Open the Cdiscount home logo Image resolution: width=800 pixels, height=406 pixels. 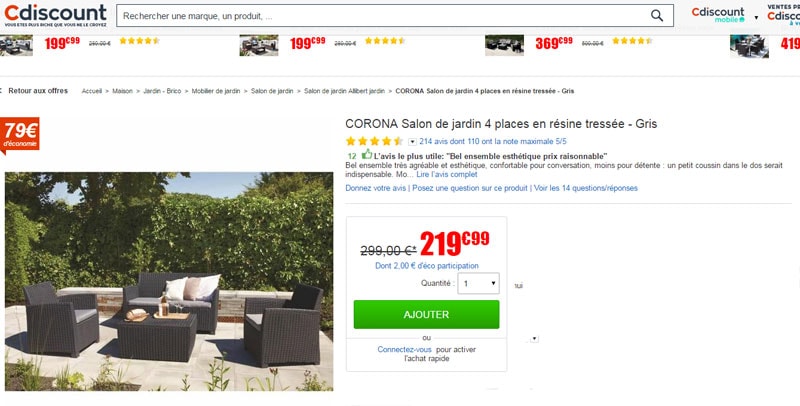55,16
